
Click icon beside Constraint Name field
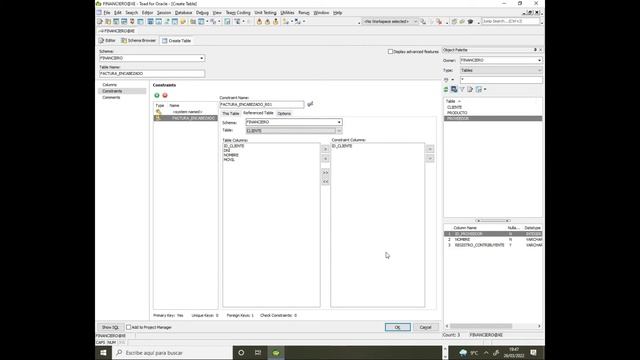tap(310, 104)
